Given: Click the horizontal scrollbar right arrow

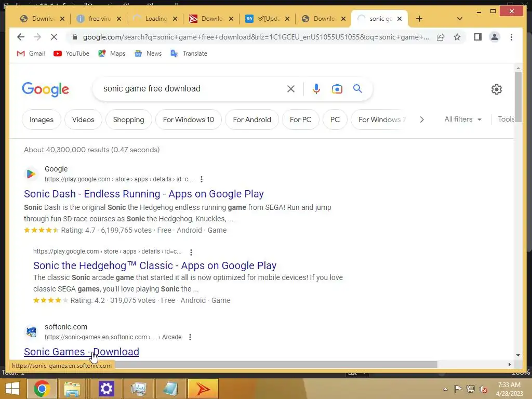Looking at the screenshot, I should point(509,364).
